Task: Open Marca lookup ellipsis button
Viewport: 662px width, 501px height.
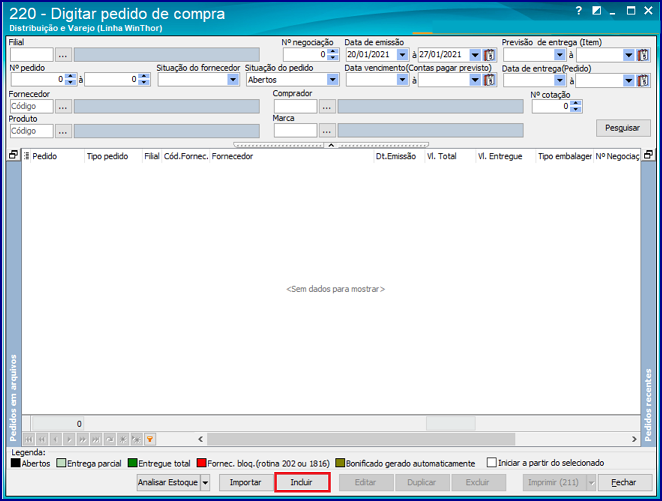Action: pyautogui.click(x=327, y=131)
